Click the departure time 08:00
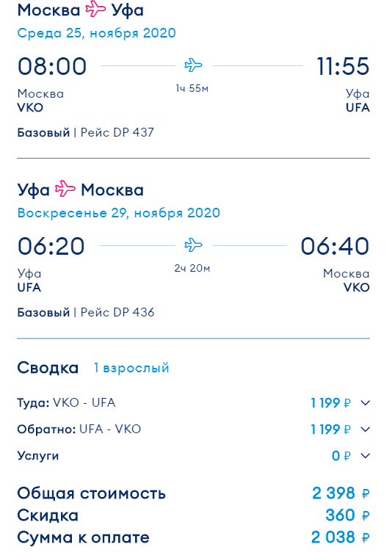 point(52,67)
